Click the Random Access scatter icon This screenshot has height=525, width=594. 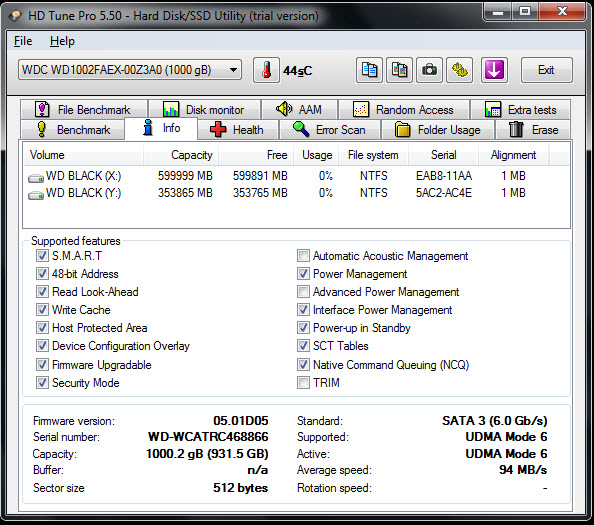click(361, 109)
